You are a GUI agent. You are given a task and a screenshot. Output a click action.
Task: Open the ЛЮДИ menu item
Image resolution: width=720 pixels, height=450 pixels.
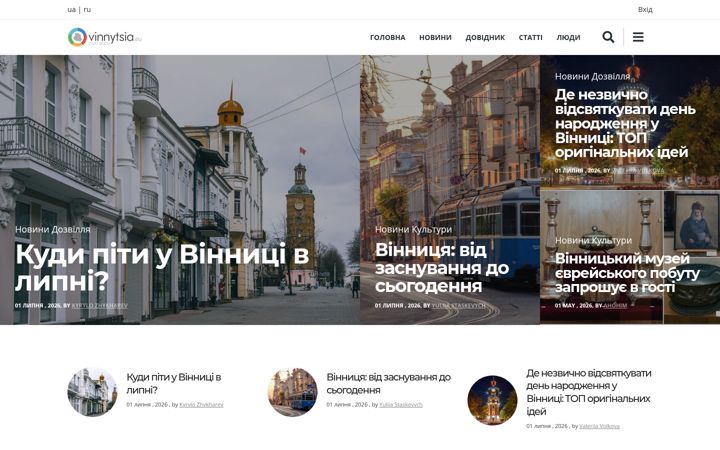(568, 37)
